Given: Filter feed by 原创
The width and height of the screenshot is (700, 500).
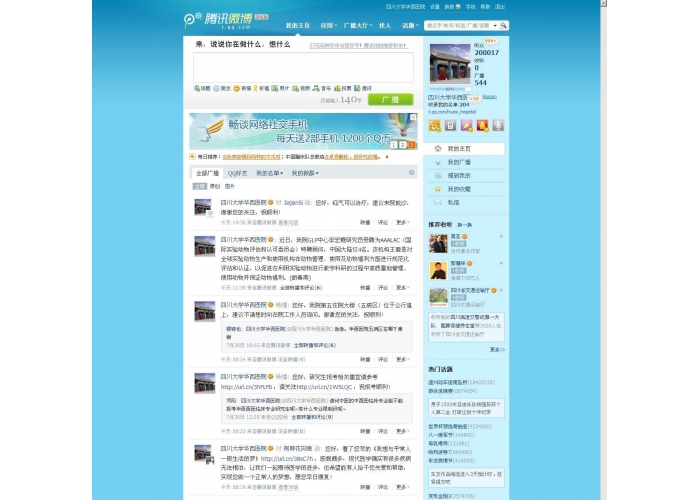Looking at the screenshot, I should tap(215, 186).
